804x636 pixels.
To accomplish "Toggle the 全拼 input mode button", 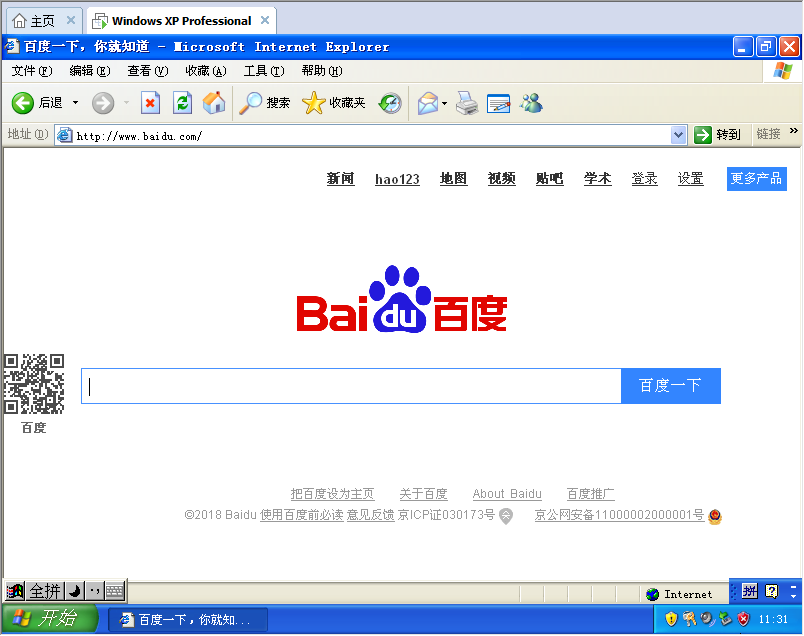I will [45, 591].
